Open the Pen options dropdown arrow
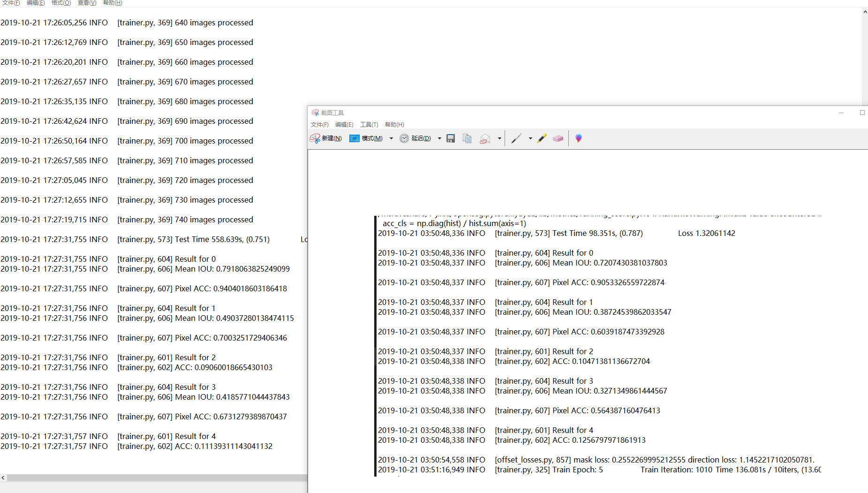Image resolution: width=868 pixels, height=493 pixels. 530,138
